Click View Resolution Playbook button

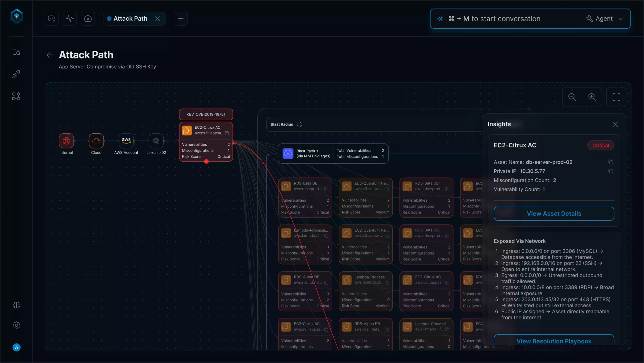coord(554,341)
